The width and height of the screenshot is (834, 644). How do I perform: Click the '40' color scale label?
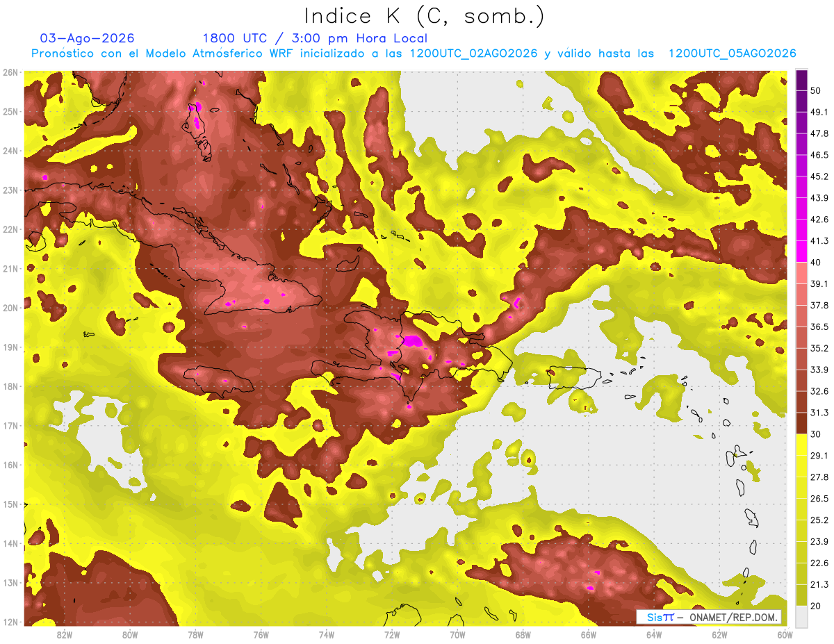tap(816, 263)
